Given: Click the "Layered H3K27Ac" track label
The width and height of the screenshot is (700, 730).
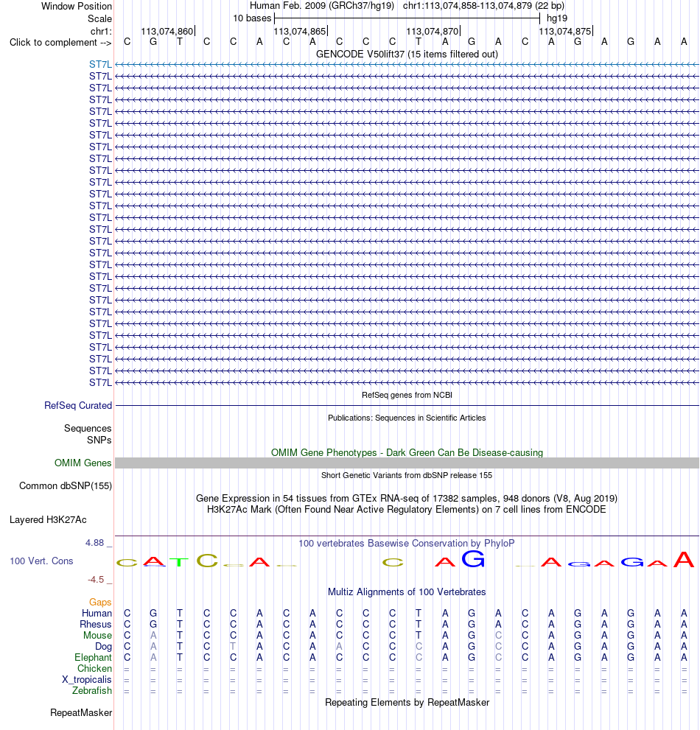Looking at the screenshot, I should (x=48, y=519).
